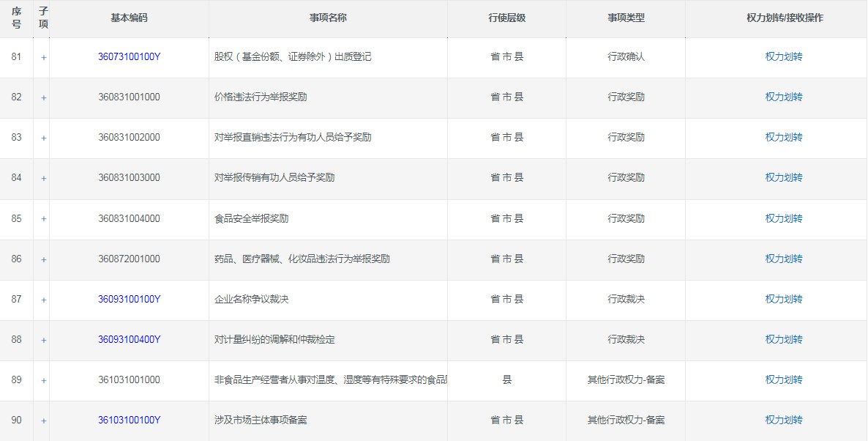Click 权力划转 for 涉及市场主体事项备案
The image size is (868, 441).
point(783,420)
